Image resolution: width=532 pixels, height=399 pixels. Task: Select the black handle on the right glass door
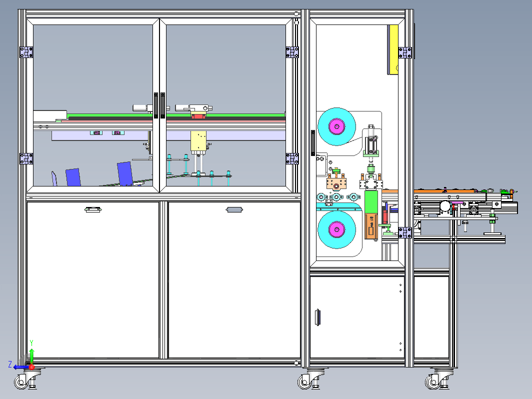pyautogui.click(x=163, y=105)
